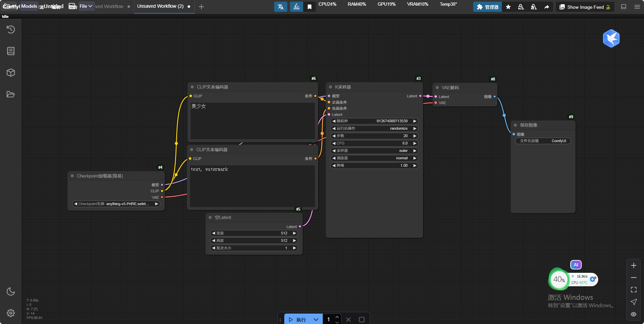Open the queue history sidebar icon
Screen dimensions: 644x324
pos(11,30)
